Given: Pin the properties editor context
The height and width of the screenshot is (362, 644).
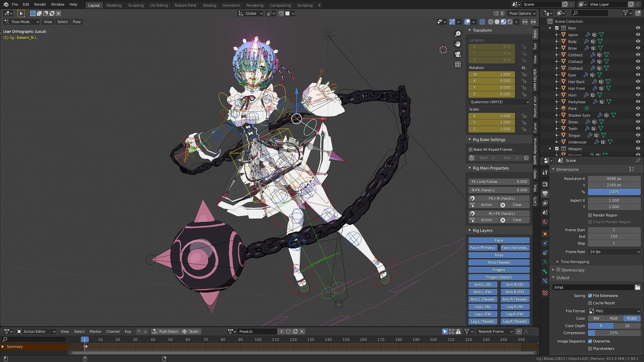Looking at the screenshot, I should coord(638,161).
